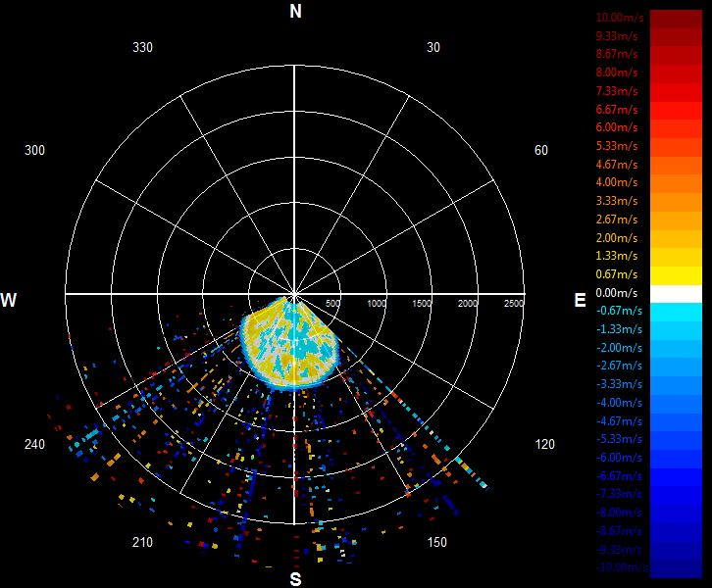
Task: Pick the orange swatch beside 4.00m/s
Action: pos(676,184)
